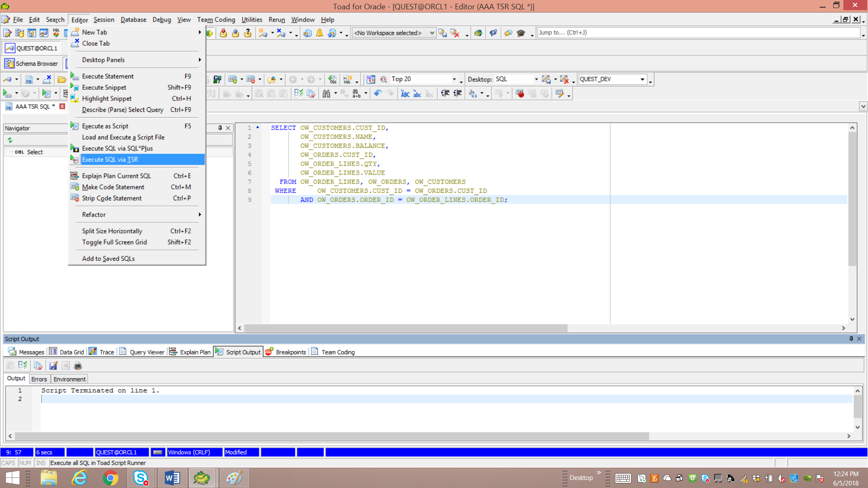Image resolution: width=868 pixels, height=488 pixels.
Task: Click the Schema Browser button
Action: coord(31,64)
